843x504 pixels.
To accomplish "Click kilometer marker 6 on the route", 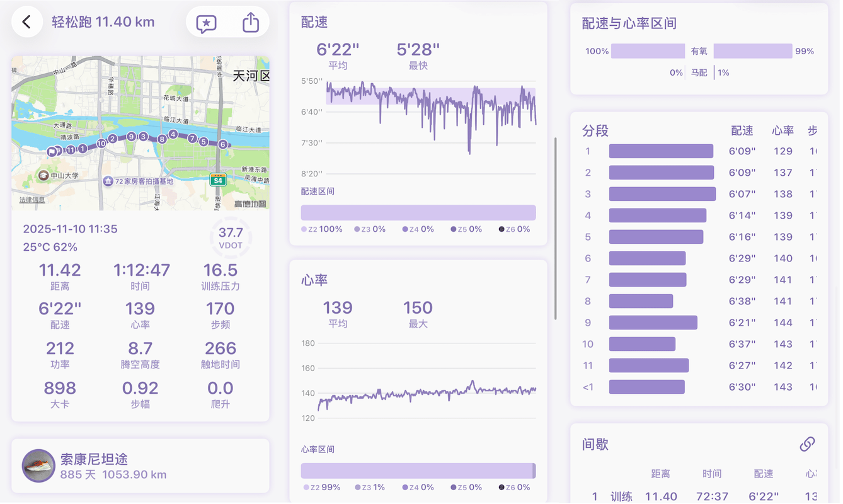I will (222, 144).
